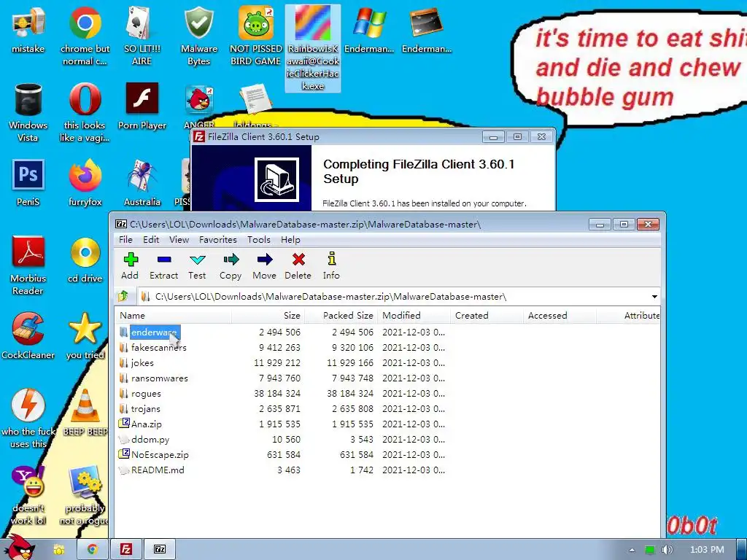Sort list by Name column header
747x560 pixels.
pyautogui.click(x=174, y=315)
